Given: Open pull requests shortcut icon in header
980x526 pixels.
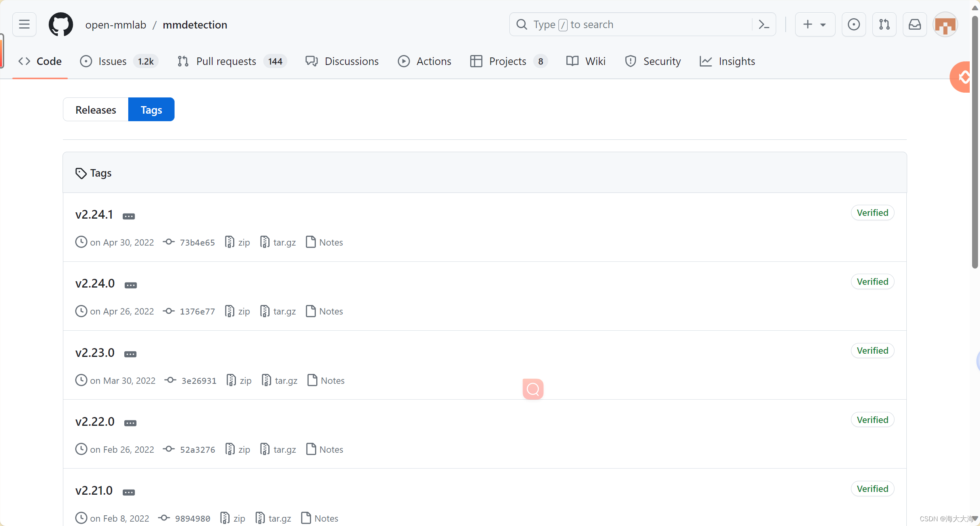Looking at the screenshot, I should [x=884, y=25].
